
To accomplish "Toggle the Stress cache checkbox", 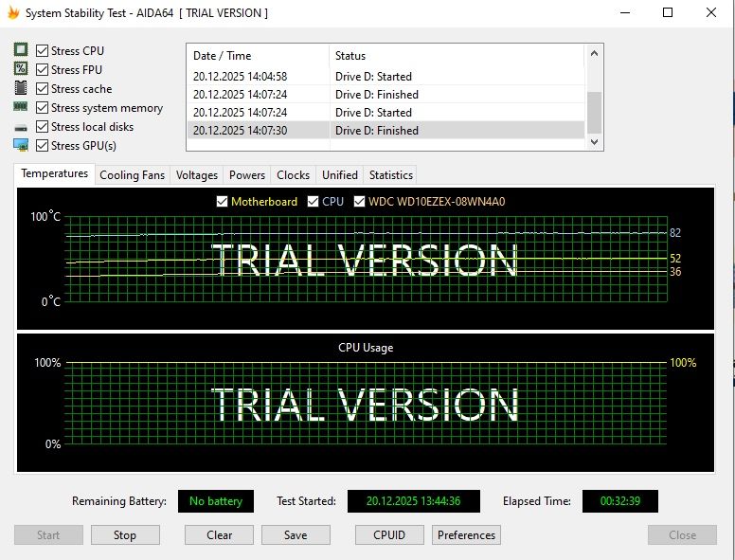I will coord(43,89).
